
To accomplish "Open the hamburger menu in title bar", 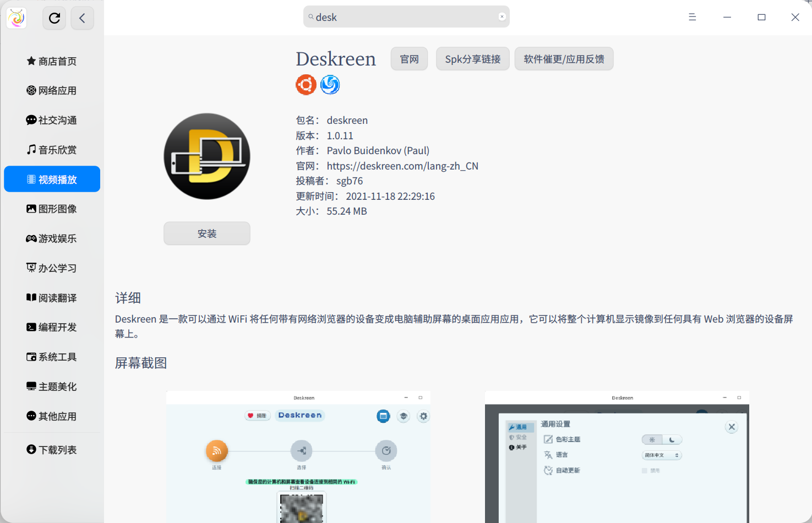I will coord(693,17).
